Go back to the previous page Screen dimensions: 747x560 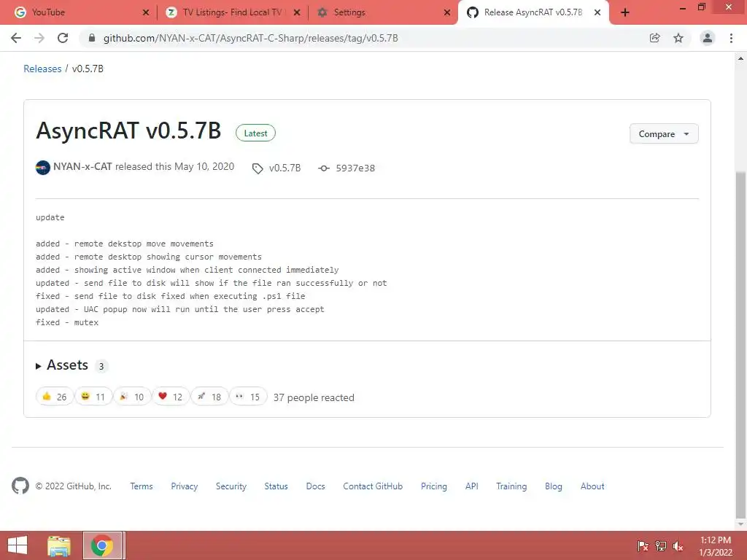(16, 38)
